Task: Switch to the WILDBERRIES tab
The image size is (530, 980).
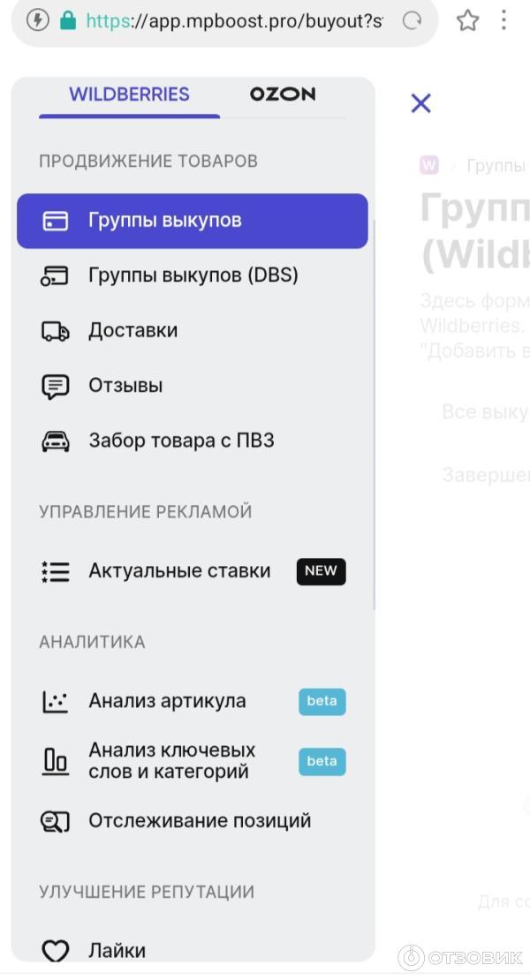Action: tap(129, 94)
